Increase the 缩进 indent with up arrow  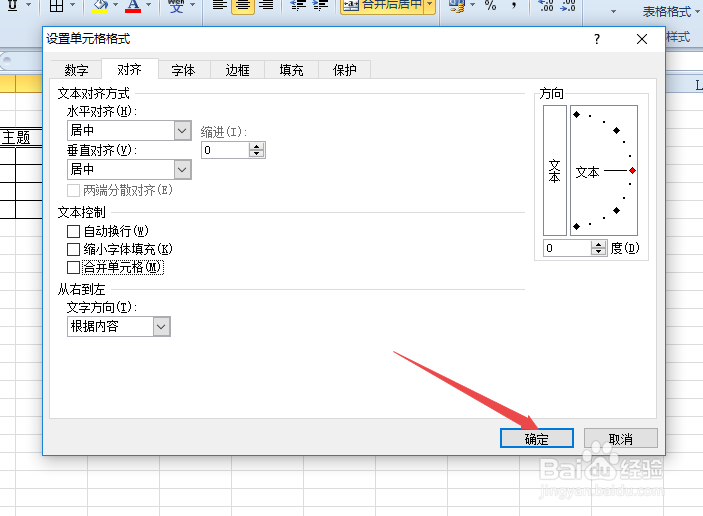(257, 147)
